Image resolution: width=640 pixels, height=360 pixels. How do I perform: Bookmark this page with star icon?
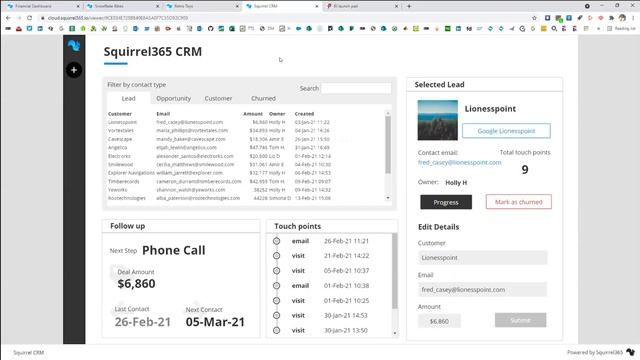tap(534, 18)
